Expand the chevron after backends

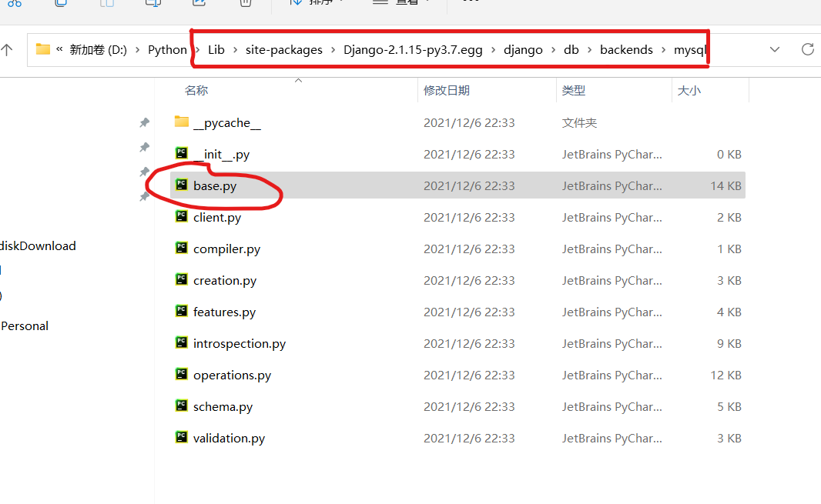pyautogui.click(x=663, y=50)
